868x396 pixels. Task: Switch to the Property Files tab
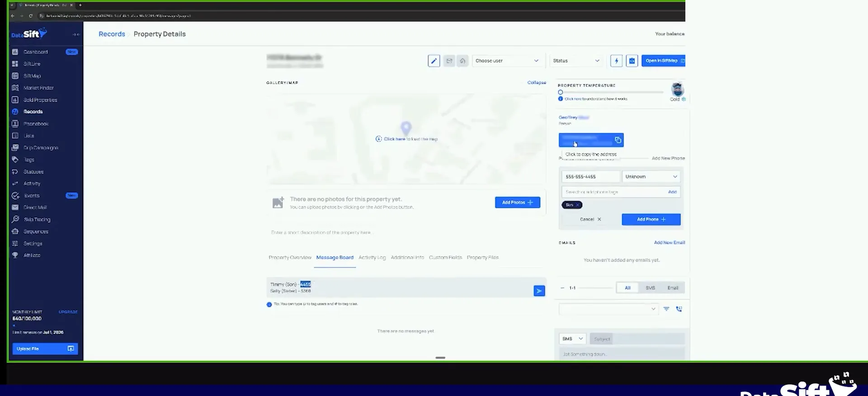[x=482, y=258]
